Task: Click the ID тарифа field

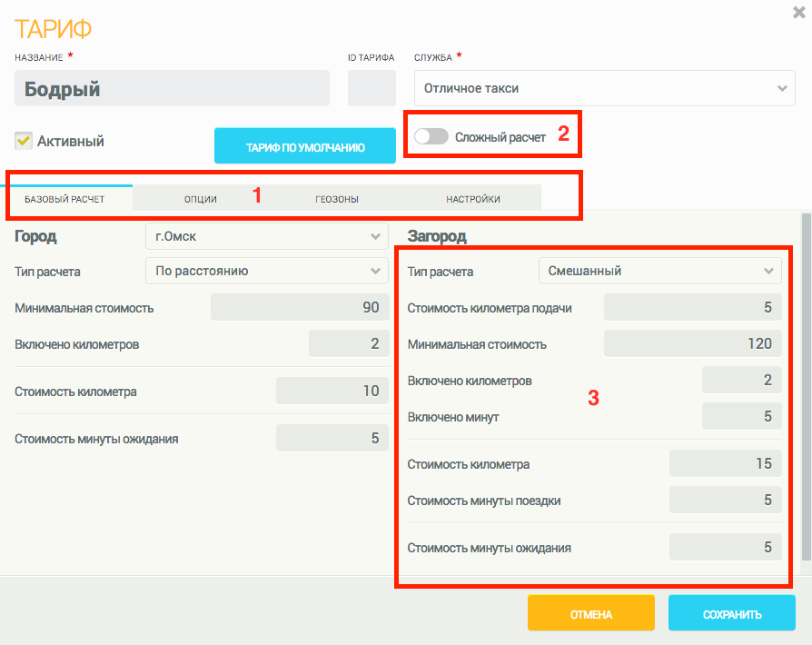Action: [x=371, y=89]
